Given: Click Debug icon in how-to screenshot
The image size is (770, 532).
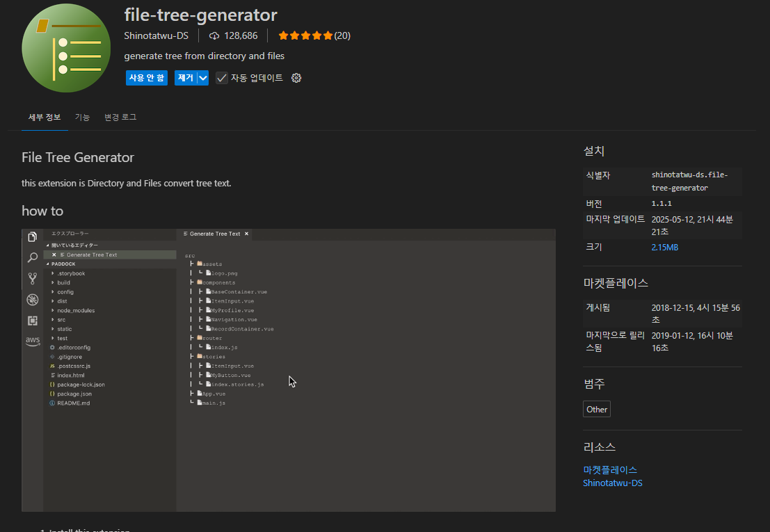Looking at the screenshot, I should point(33,299).
